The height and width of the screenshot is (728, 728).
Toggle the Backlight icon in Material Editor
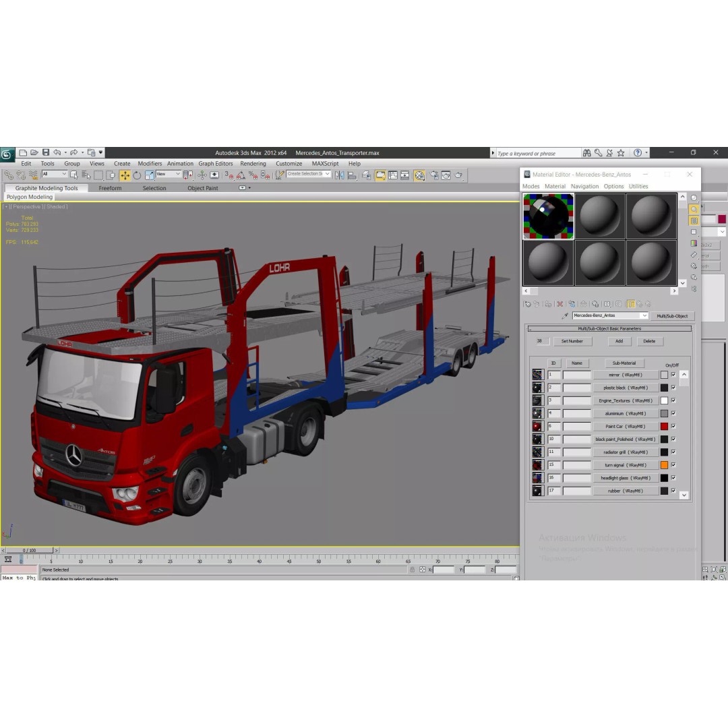694,210
